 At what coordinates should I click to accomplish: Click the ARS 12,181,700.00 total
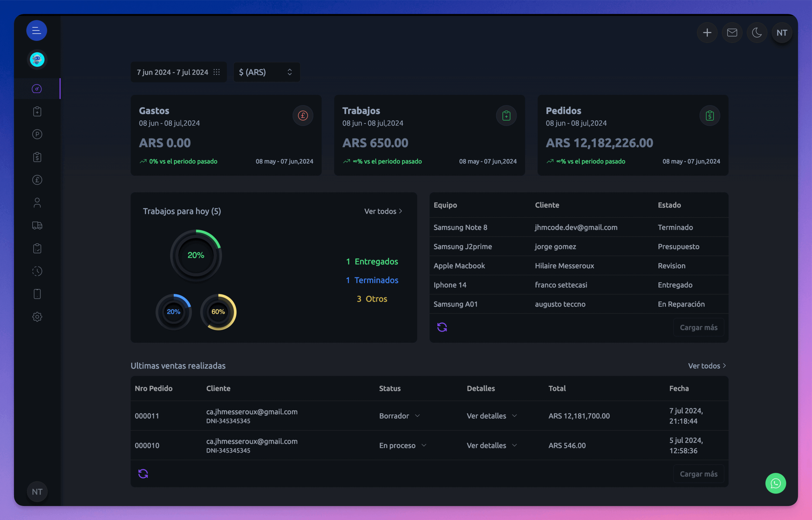[x=579, y=416]
